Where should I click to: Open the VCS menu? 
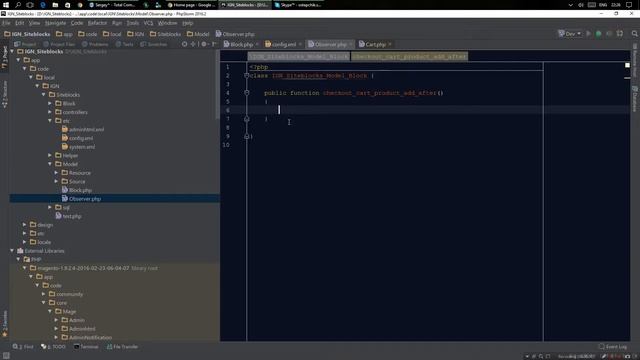(148, 23)
